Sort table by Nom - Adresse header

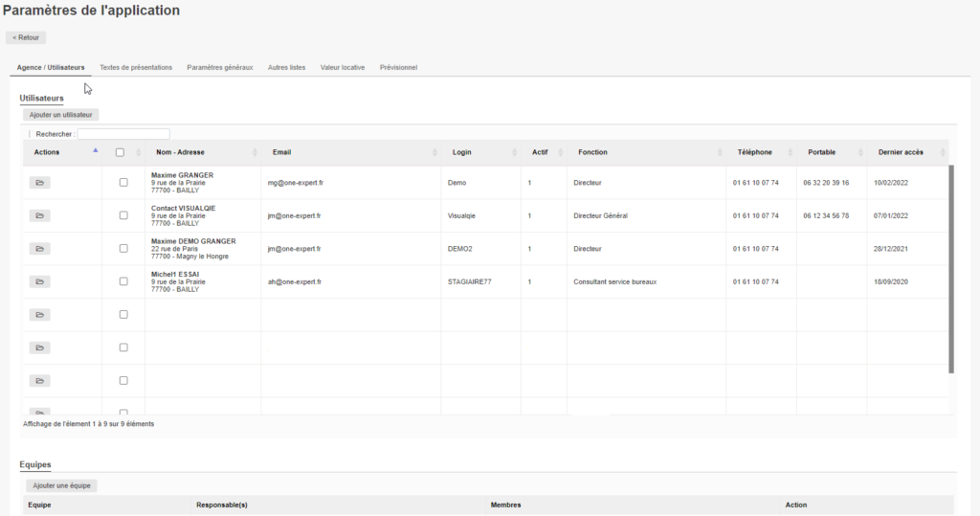[x=180, y=152]
